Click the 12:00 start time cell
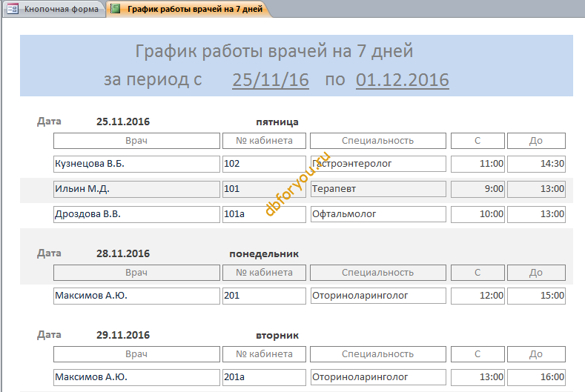This screenshot has height=392, width=585. pos(477,296)
